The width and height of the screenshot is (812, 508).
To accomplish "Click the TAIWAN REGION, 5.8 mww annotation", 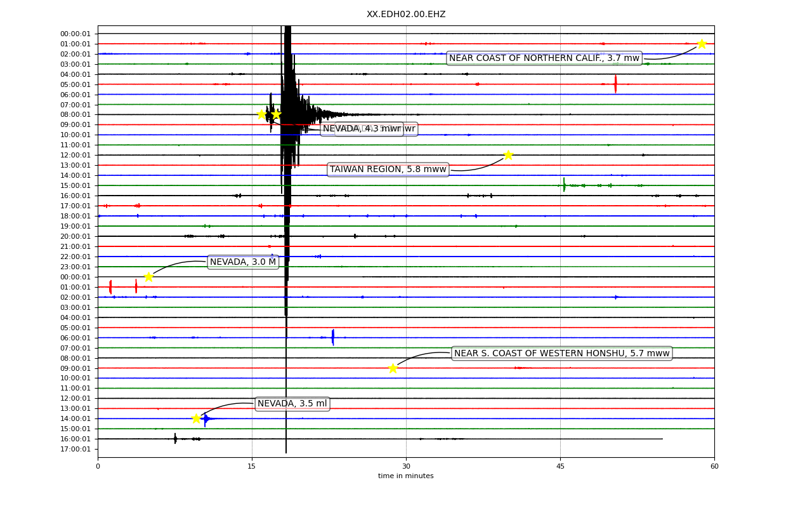I will click(388, 170).
